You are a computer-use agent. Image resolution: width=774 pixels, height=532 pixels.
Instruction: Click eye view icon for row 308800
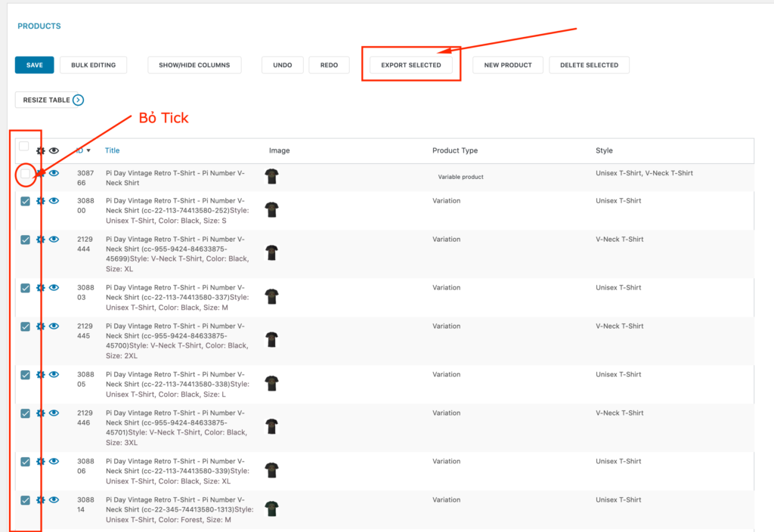coord(54,201)
